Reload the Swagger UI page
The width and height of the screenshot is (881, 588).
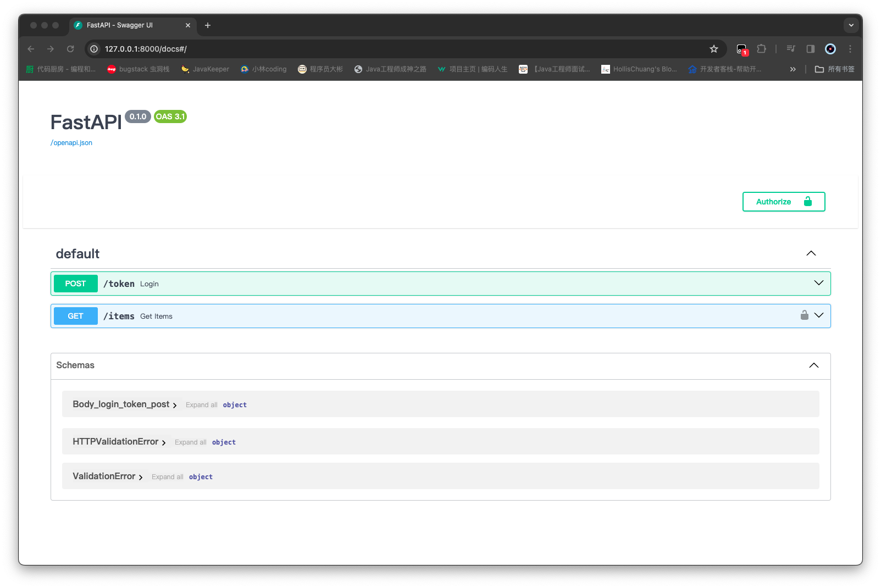click(70, 49)
